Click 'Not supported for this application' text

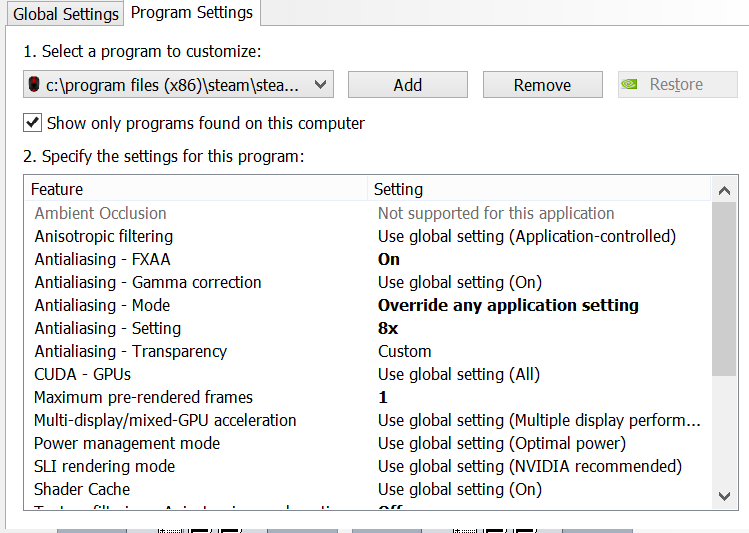(x=496, y=213)
